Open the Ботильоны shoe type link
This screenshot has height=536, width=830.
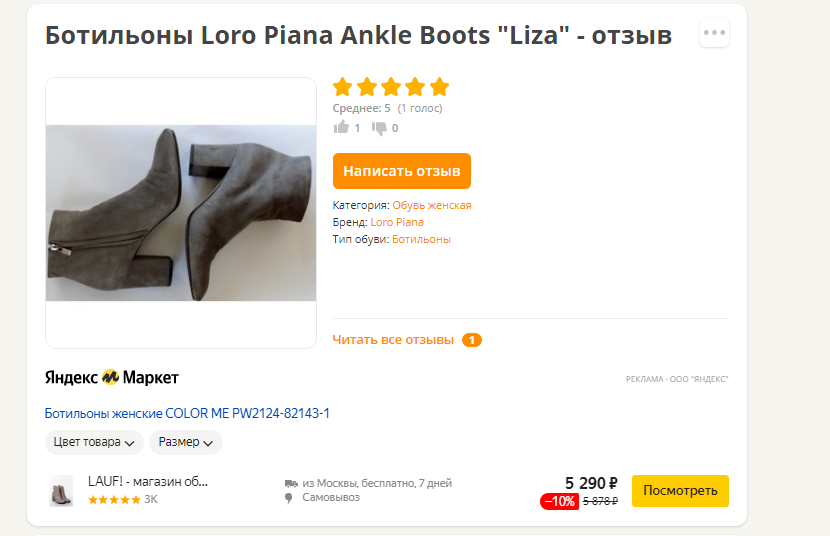coord(421,239)
